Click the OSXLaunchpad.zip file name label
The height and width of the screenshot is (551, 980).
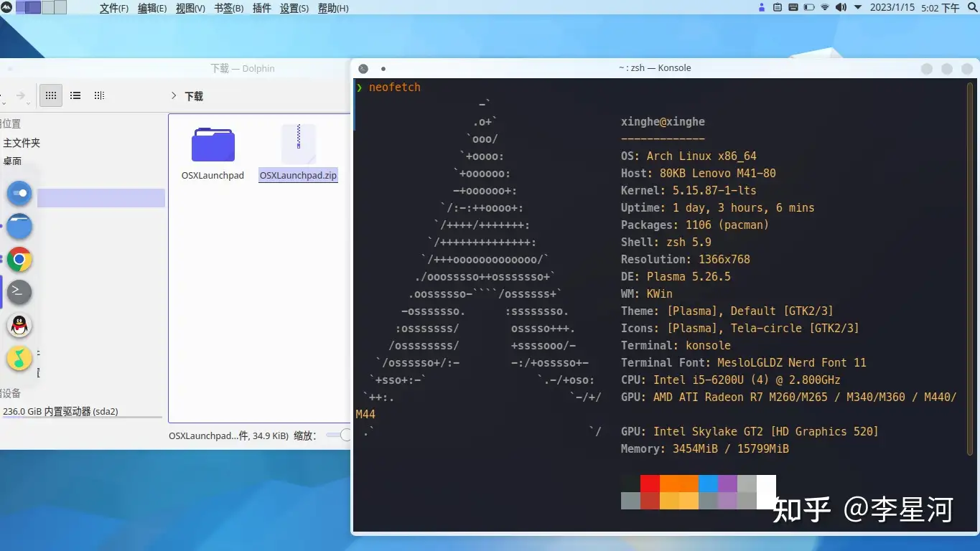pyautogui.click(x=298, y=175)
